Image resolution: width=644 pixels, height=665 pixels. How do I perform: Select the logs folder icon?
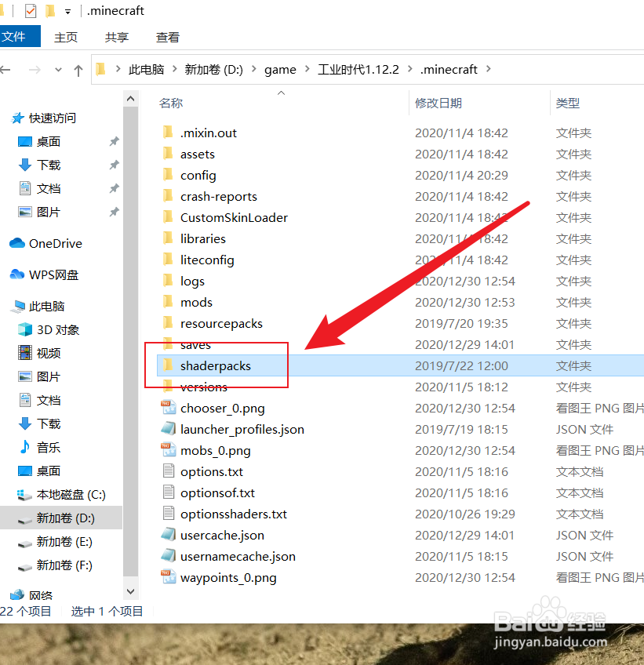168,280
